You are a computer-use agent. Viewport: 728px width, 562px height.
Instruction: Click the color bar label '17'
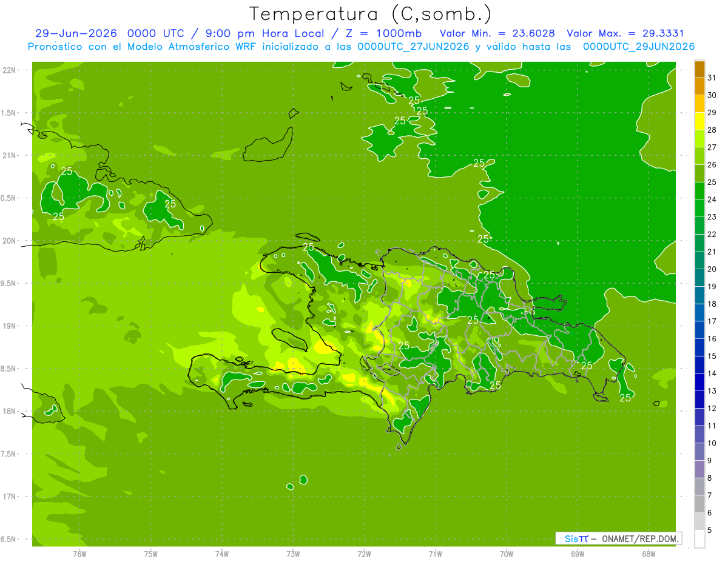[712, 321]
